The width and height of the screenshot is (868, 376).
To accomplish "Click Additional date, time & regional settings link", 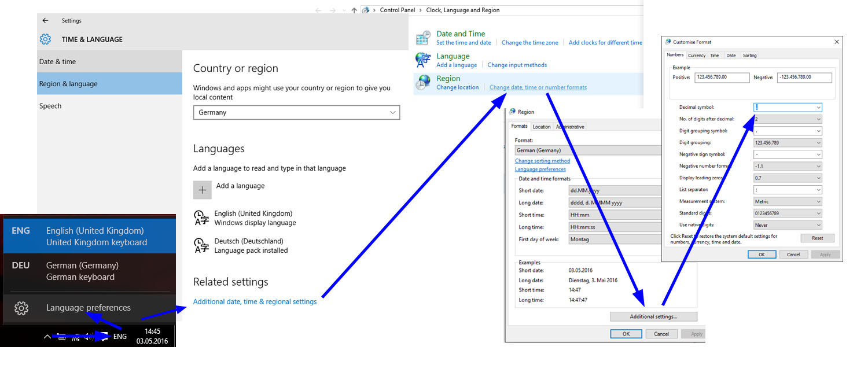I will coord(255,301).
